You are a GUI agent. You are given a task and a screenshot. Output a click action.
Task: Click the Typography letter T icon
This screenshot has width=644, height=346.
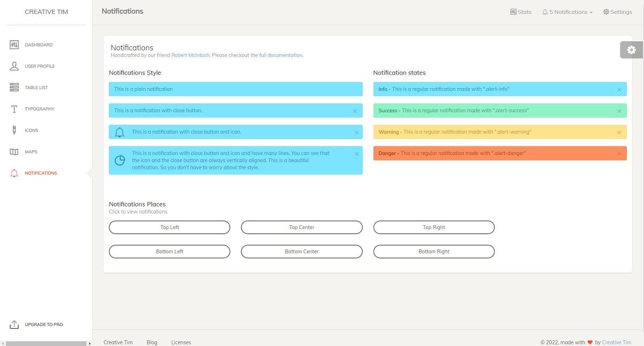(x=15, y=109)
